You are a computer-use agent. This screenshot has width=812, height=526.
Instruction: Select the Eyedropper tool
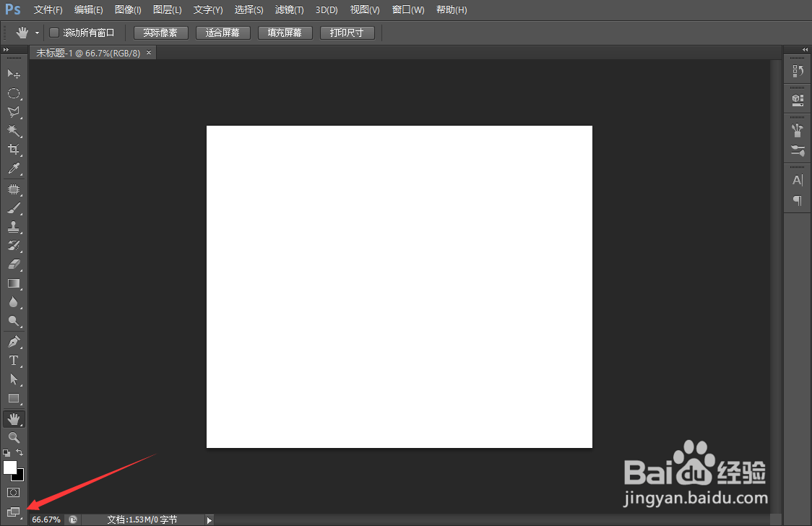[14, 169]
